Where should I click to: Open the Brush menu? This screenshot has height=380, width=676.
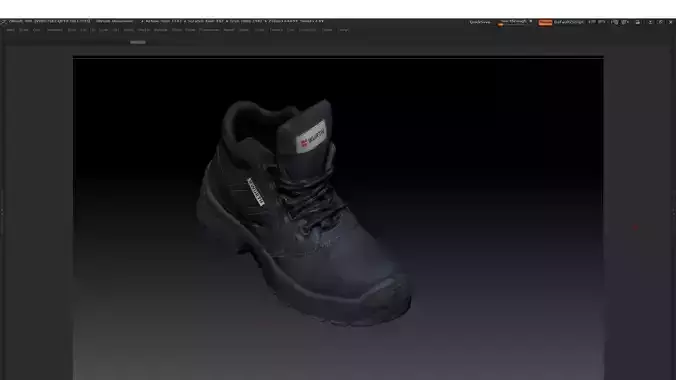24,30
